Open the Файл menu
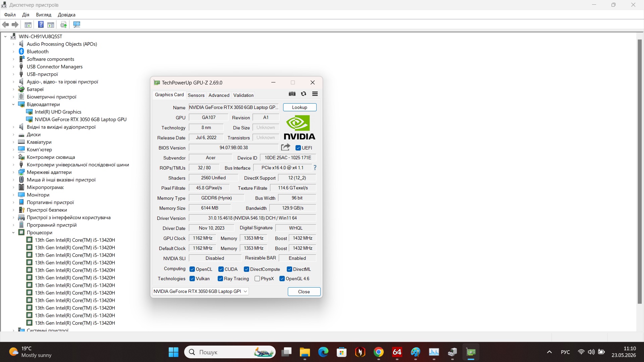The height and width of the screenshot is (362, 644). point(10,15)
